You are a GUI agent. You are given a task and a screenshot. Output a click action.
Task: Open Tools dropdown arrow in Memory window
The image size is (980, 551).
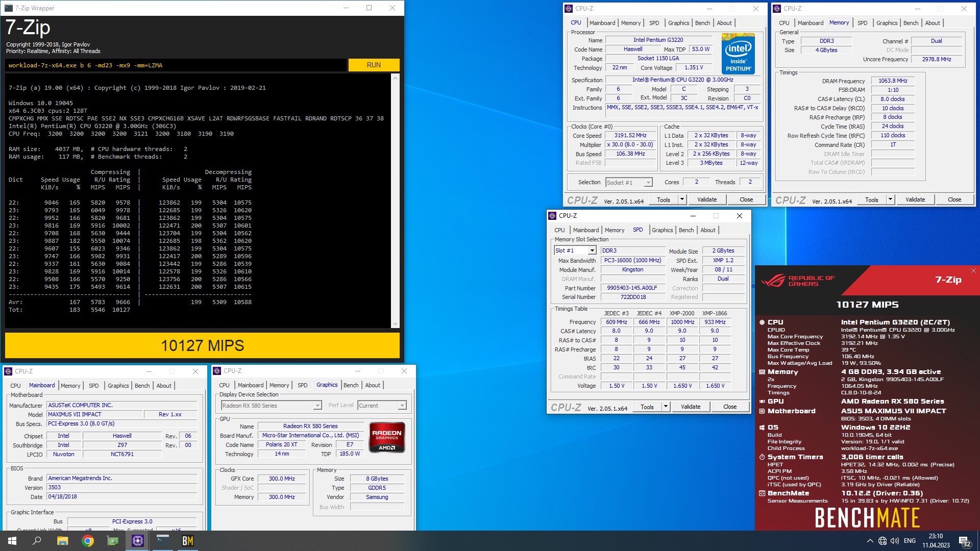[x=890, y=199]
